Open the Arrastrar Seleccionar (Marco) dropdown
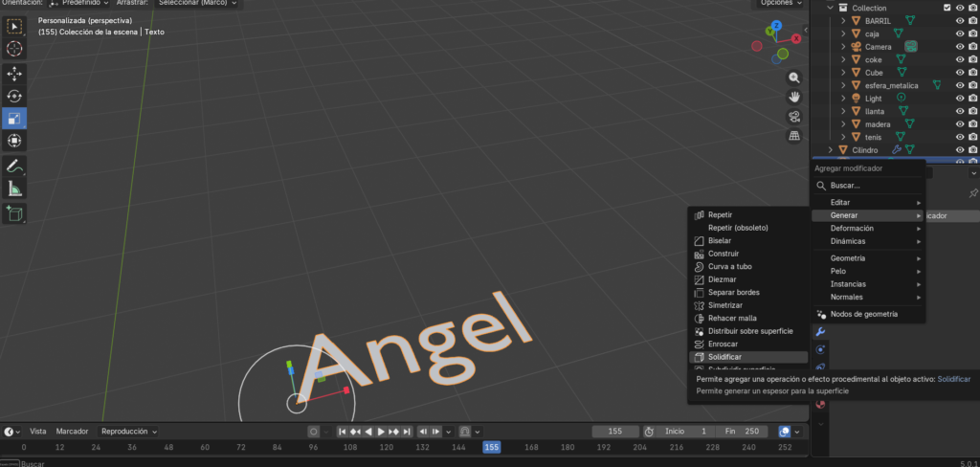This screenshot has height=467, width=980. (x=197, y=3)
